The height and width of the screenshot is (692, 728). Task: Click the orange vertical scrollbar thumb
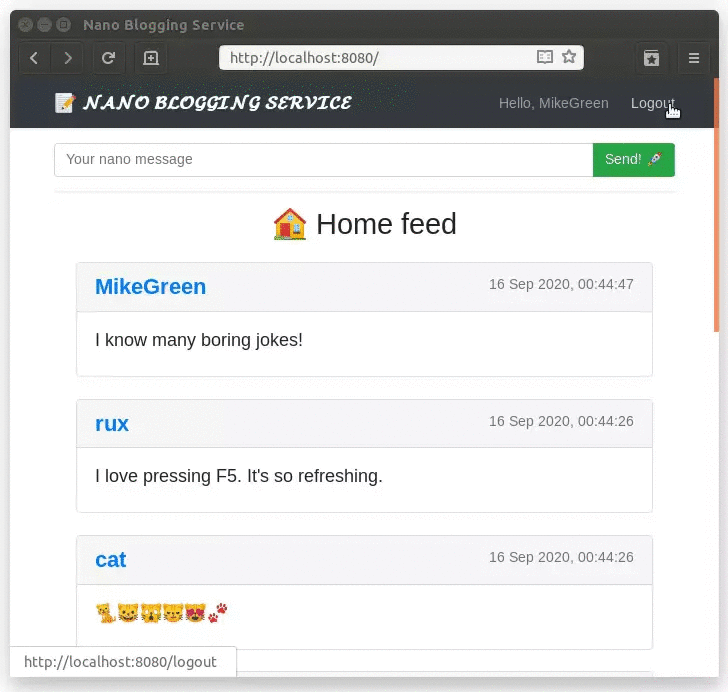[716, 204]
